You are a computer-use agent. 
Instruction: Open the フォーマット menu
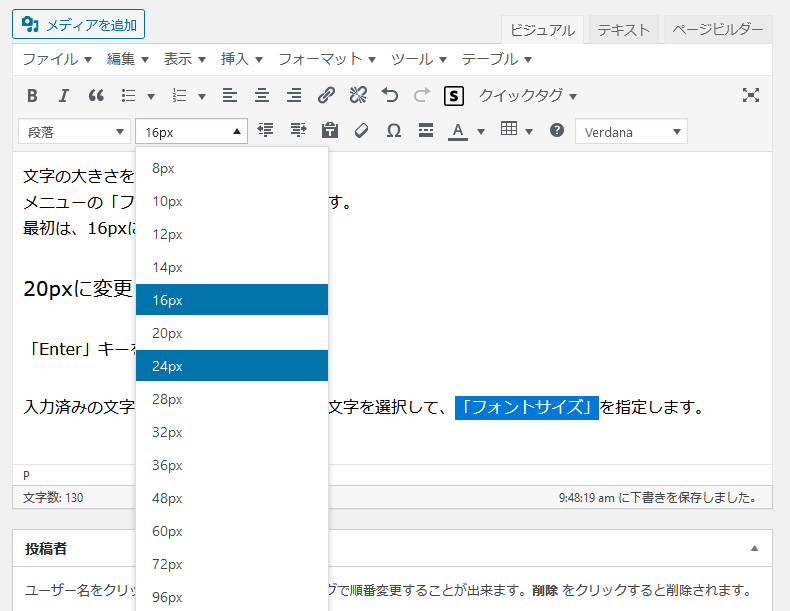tap(327, 59)
